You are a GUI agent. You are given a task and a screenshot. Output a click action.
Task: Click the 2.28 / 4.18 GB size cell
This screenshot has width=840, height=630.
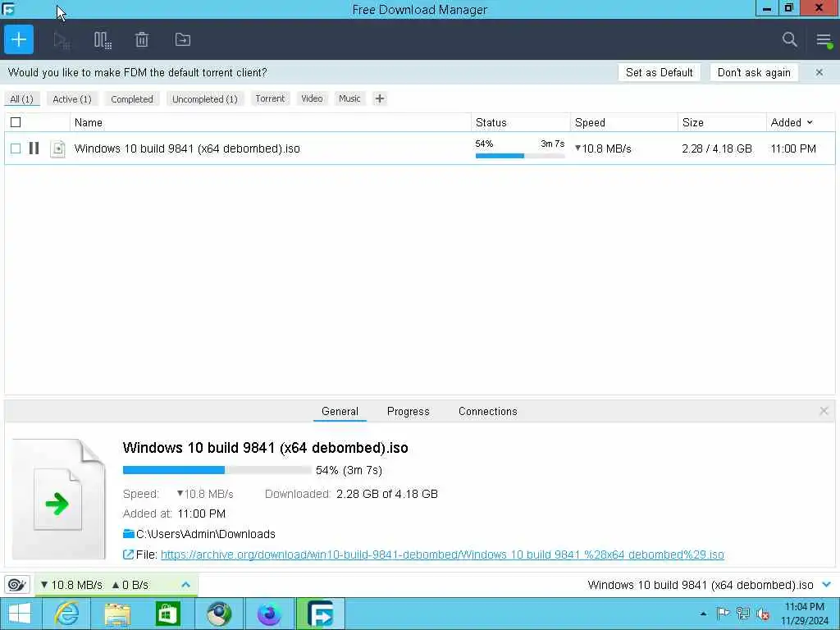717,148
